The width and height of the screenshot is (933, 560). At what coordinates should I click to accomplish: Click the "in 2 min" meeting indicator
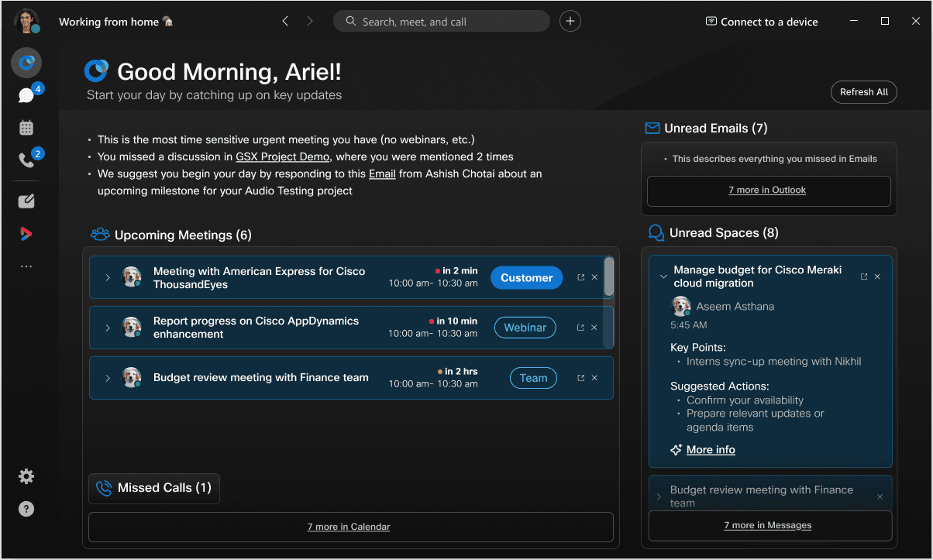(456, 271)
